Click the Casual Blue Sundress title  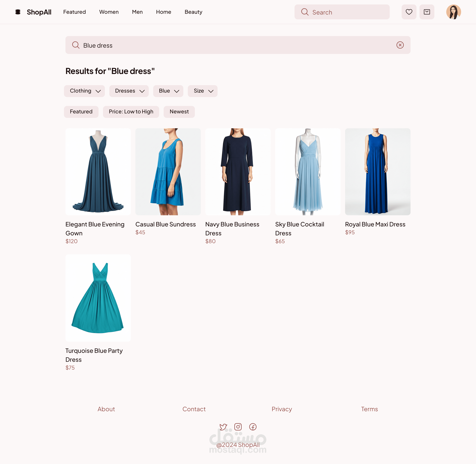(x=165, y=224)
